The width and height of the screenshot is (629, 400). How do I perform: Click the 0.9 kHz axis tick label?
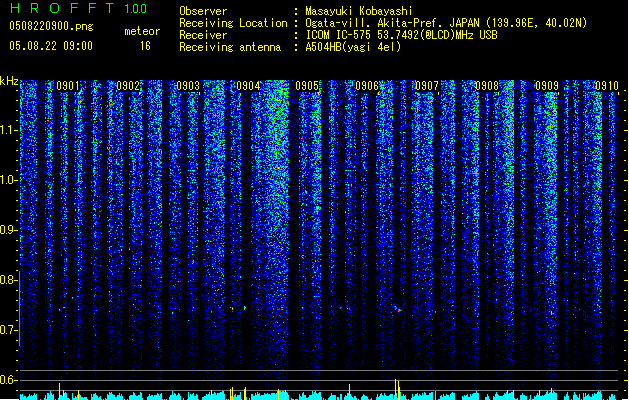[9, 230]
